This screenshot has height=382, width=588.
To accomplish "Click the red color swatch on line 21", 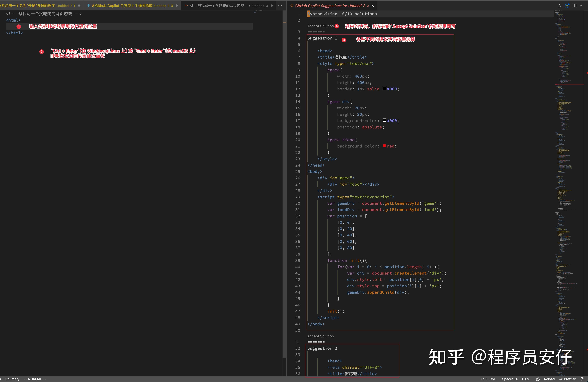I will point(384,146).
